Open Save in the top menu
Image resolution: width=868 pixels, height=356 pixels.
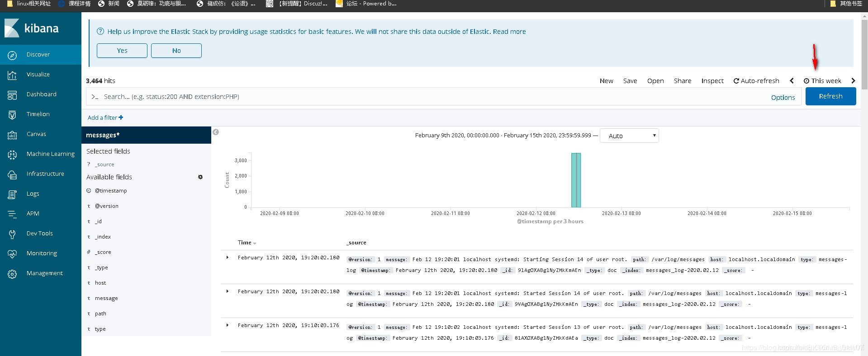pos(630,81)
